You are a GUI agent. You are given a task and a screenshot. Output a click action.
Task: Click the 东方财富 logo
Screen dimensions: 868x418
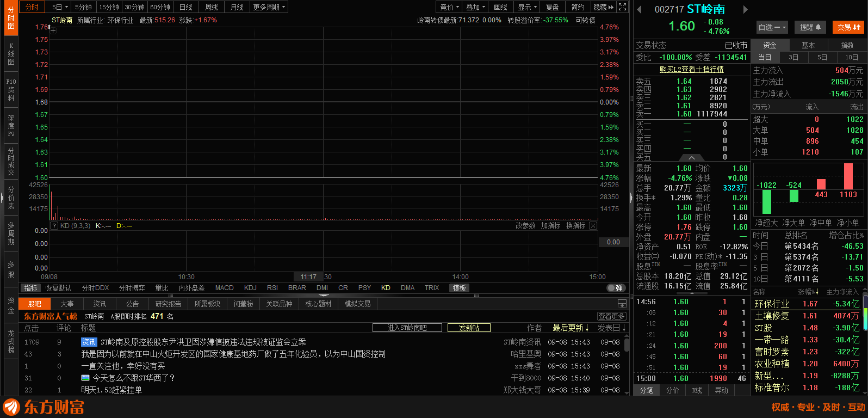tap(44, 407)
